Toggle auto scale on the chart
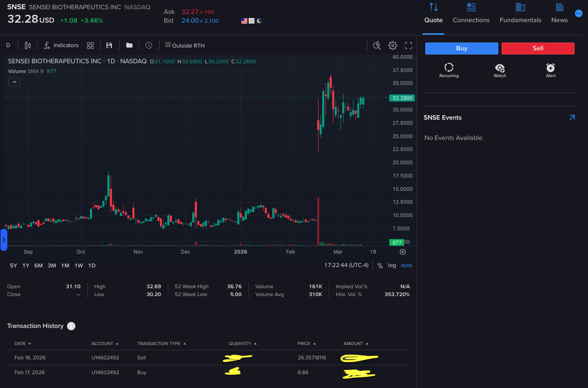588x388 pixels. [406, 266]
